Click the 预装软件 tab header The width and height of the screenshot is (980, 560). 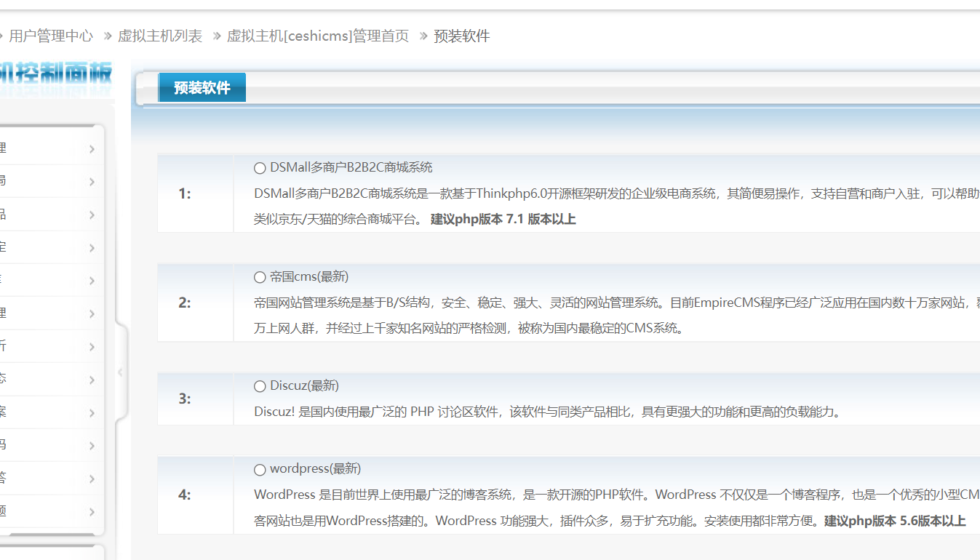(202, 88)
